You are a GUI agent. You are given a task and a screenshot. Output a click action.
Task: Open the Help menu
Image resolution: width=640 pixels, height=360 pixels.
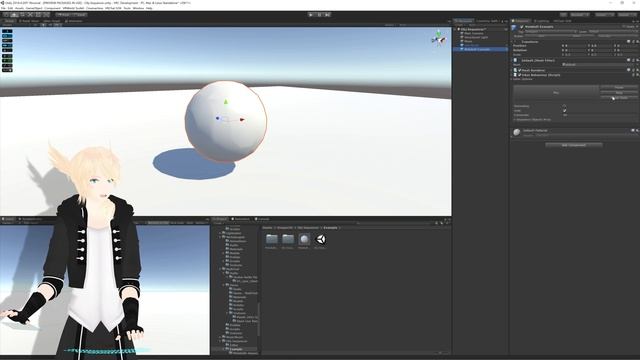(x=149, y=8)
